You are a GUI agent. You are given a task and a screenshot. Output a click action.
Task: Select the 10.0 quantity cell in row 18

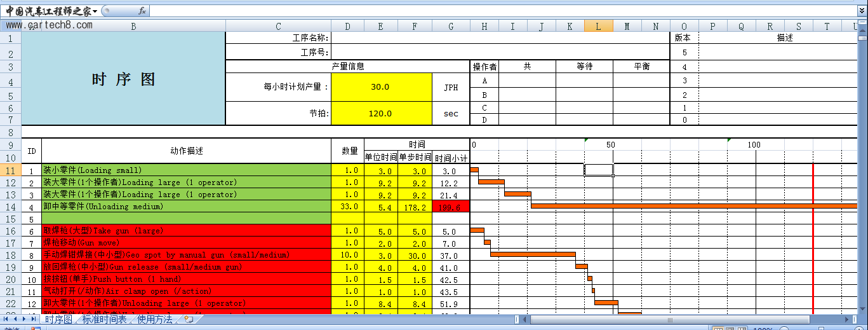coord(348,255)
